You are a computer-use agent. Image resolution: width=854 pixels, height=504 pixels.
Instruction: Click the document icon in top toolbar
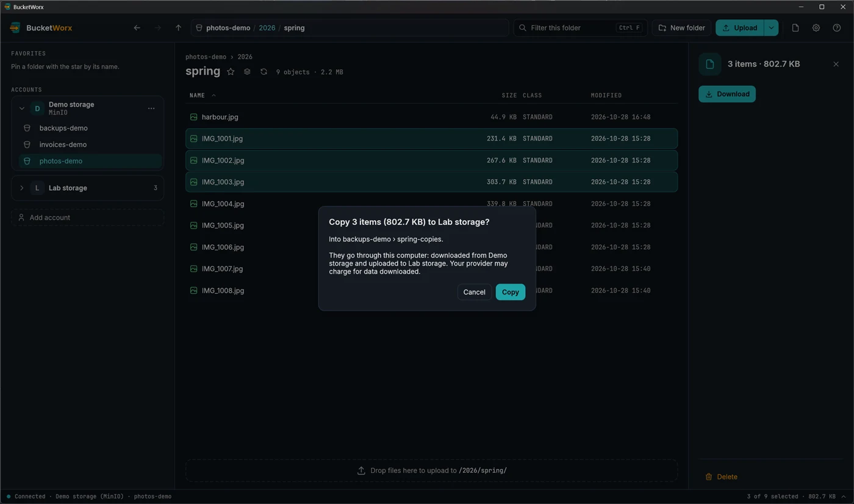click(x=795, y=28)
